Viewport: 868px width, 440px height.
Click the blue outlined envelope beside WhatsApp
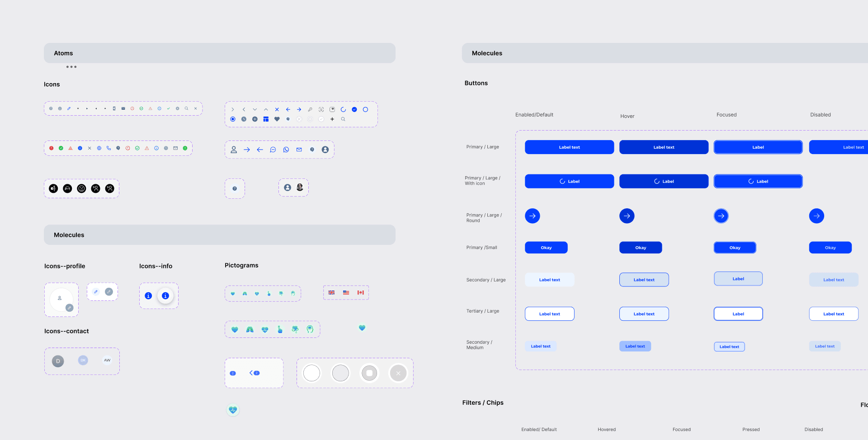[x=299, y=150]
